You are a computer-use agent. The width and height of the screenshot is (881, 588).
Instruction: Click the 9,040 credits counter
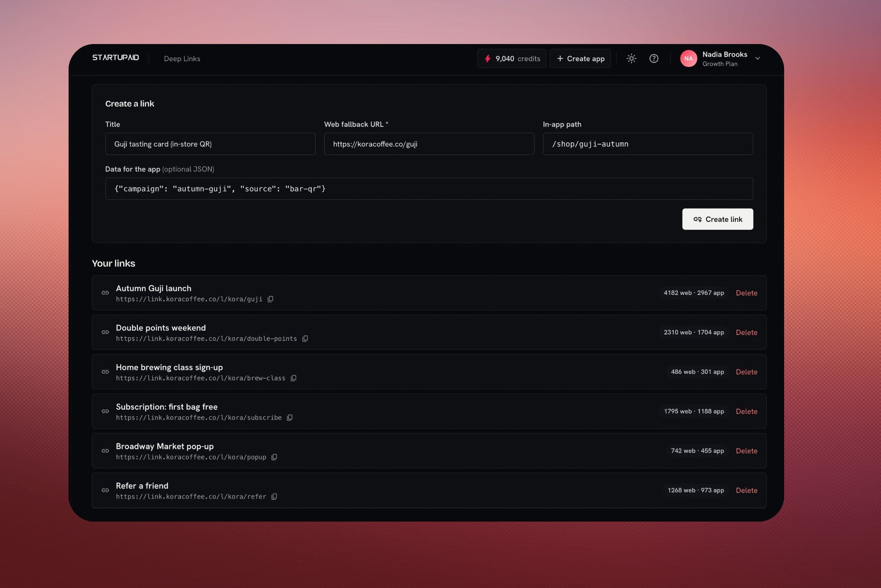[512, 58]
